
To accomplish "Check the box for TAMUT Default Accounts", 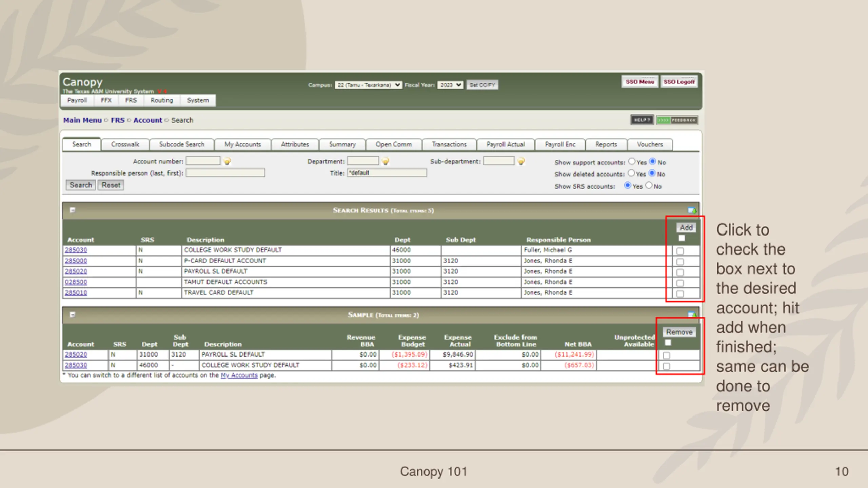I will (680, 283).
